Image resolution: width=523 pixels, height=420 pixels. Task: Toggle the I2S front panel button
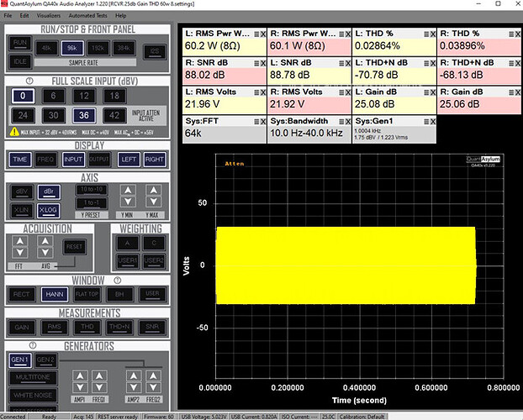coord(155,50)
